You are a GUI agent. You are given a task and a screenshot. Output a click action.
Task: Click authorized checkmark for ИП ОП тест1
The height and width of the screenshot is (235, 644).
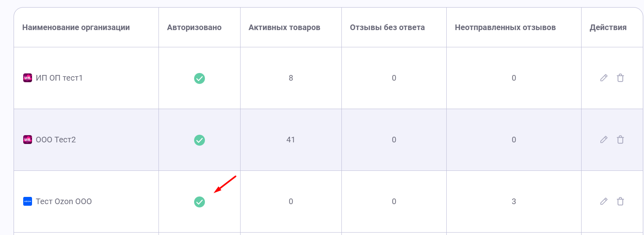199,78
